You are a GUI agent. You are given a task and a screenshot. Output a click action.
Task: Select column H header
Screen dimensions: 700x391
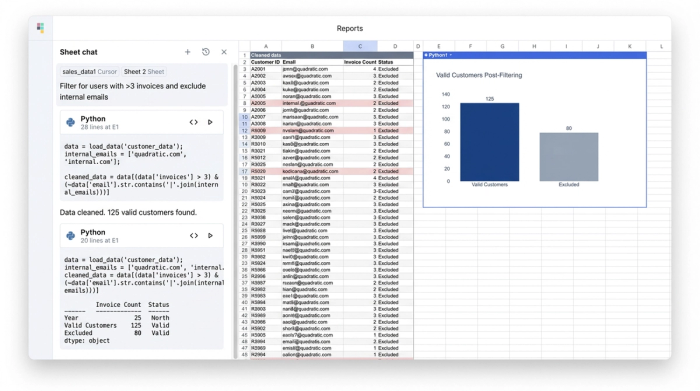(534, 46)
